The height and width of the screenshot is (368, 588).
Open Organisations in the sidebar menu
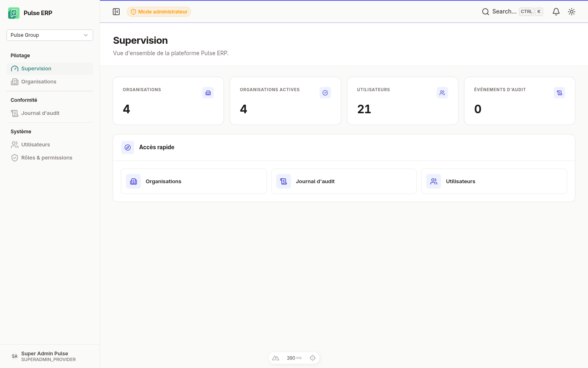point(50,82)
